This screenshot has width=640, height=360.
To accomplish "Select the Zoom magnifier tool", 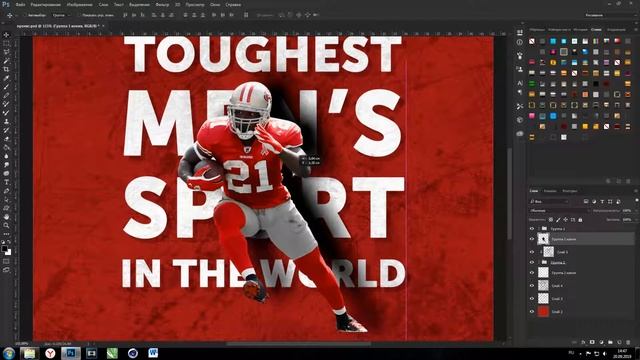I will coord(6,225).
